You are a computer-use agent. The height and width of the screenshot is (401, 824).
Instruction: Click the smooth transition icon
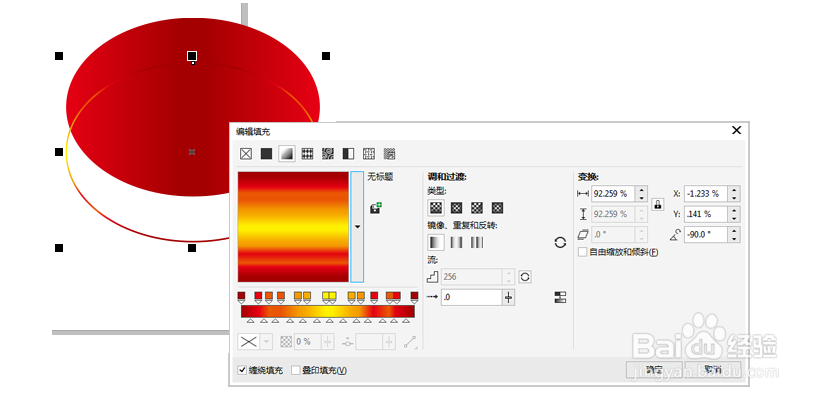(560, 297)
